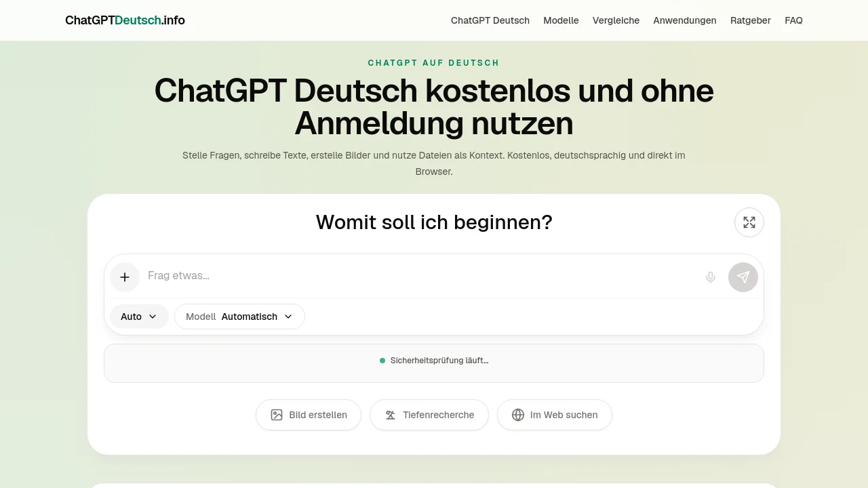
Task: Open the Modelle nav item
Action: pyautogui.click(x=561, y=20)
